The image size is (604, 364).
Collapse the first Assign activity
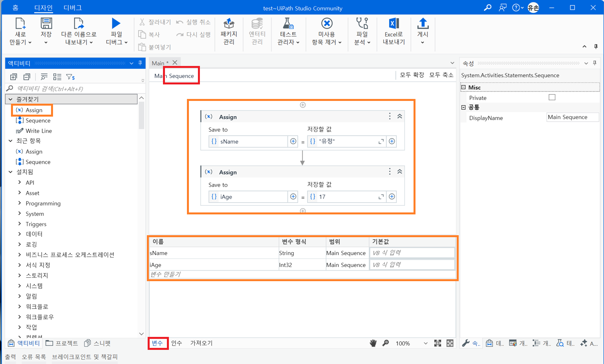click(x=399, y=116)
